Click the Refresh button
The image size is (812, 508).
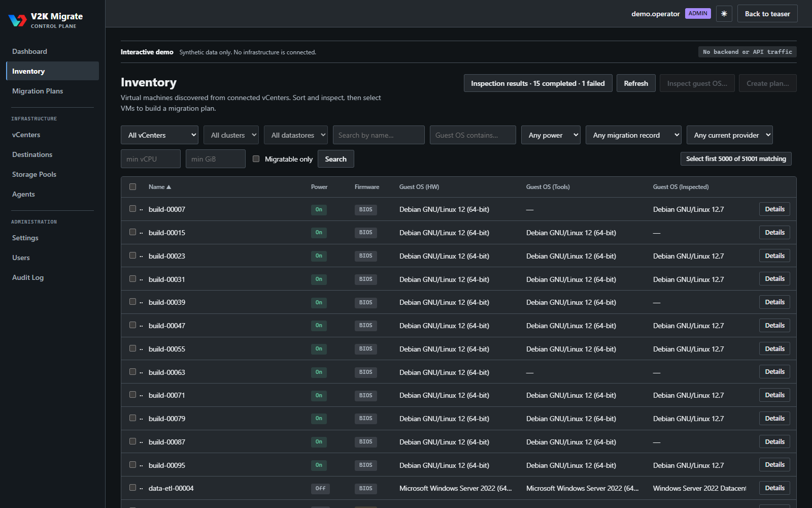tap(636, 83)
